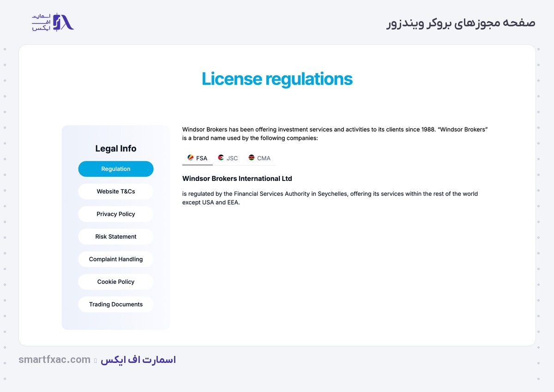Open Complaint Handling page
Image resolution: width=554 pixels, height=392 pixels.
(x=116, y=259)
